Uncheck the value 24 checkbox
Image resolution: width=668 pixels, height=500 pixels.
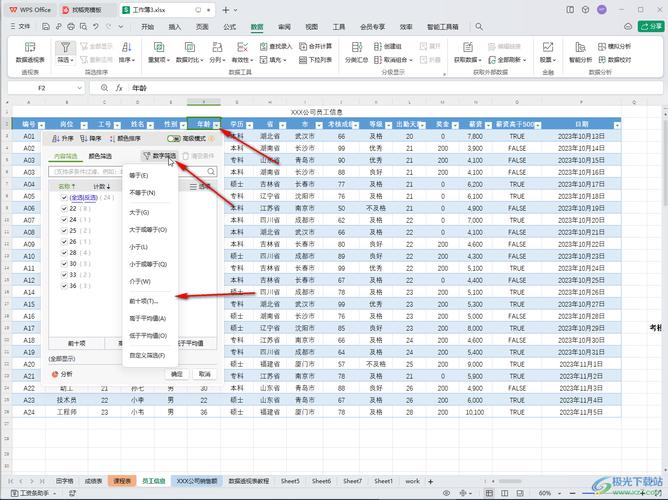64,220
